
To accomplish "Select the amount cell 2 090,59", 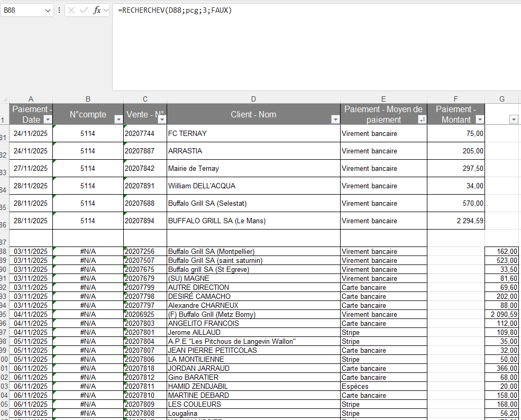I will 502,314.
